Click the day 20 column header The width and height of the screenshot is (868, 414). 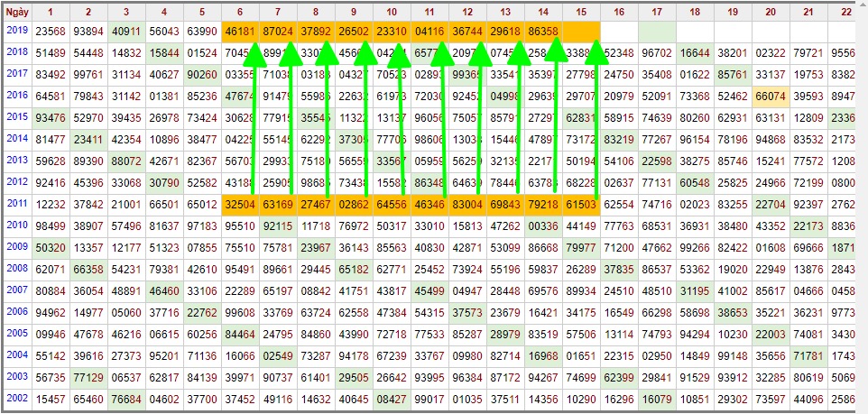click(770, 11)
